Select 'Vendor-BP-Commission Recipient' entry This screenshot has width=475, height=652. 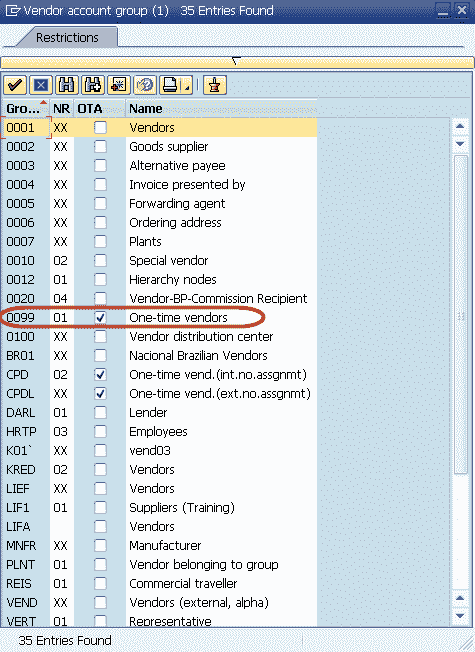pyautogui.click(x=218, y=299)
